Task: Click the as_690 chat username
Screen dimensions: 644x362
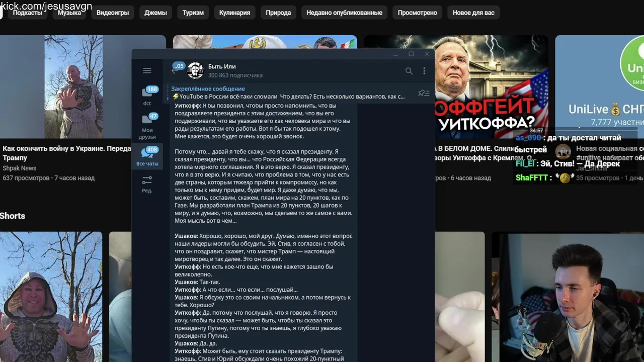Action: (x=528, y=138)
